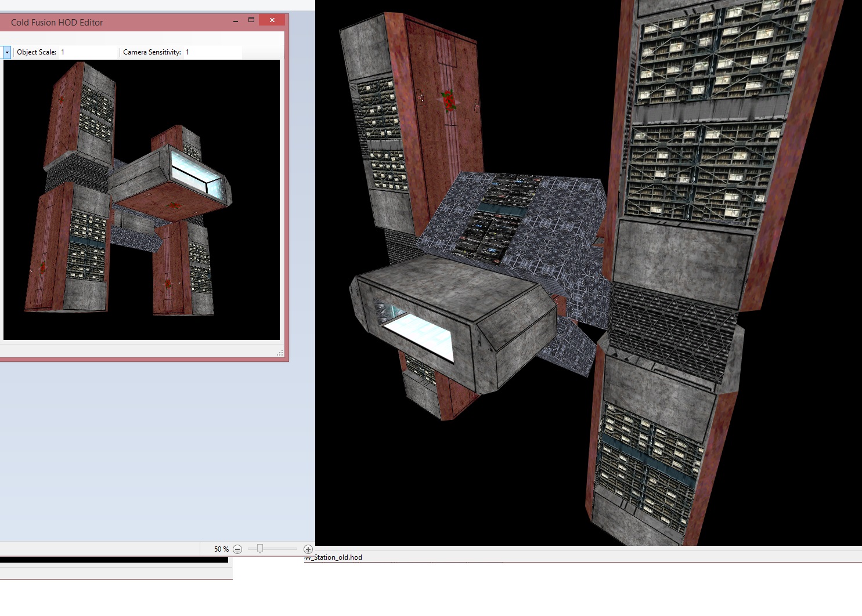
Task: Close the Cold Fusion HOD Editor window
Action: pyautogui.click(x=272, y=20)
